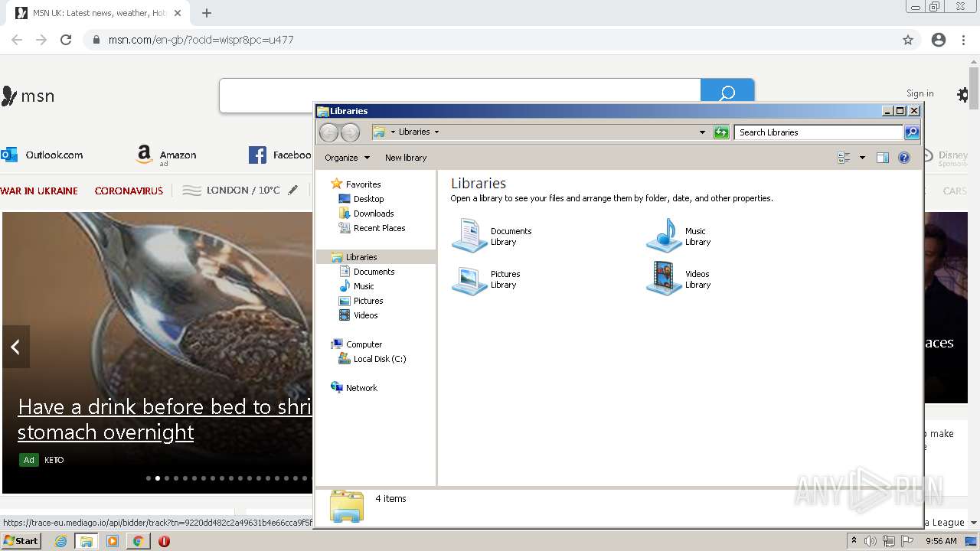The height and width of the screenshot is (551, 980).
Task: Click the New library button
Action: 406,158
